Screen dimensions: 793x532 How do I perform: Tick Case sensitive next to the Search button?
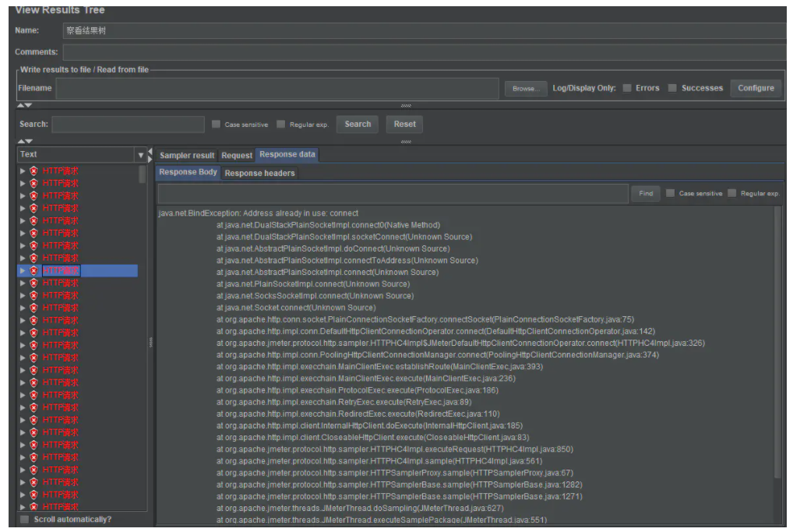coord(216,125)
